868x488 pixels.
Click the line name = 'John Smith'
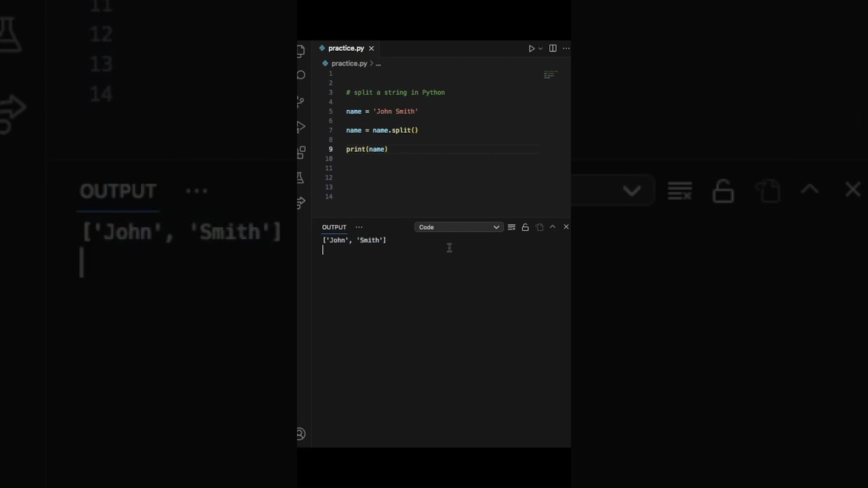click(x=382, y=111)
